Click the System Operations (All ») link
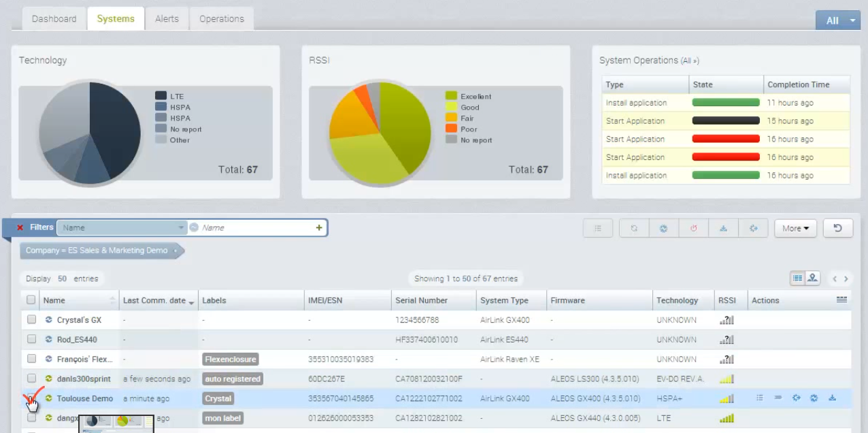868x433 pixels. [690, 61]
